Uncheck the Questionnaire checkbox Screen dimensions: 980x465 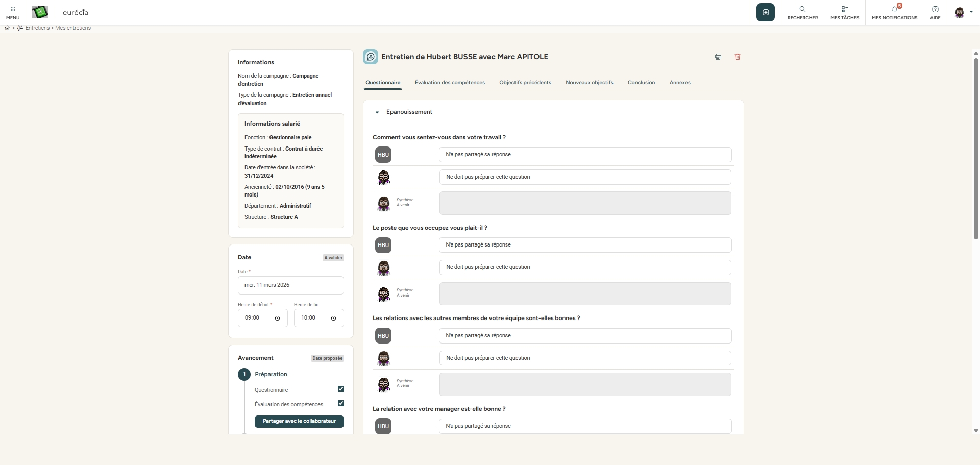pos(341,389)
